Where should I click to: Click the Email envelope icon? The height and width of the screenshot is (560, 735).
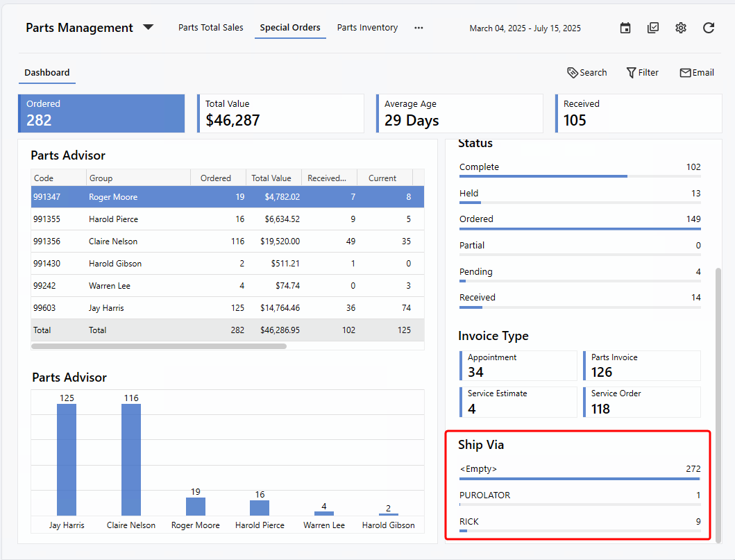pyautogui.click(x=685, y=73)
